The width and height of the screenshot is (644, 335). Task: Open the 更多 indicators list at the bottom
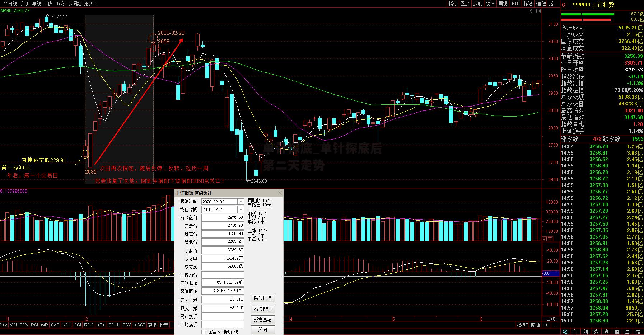[152, 325]
